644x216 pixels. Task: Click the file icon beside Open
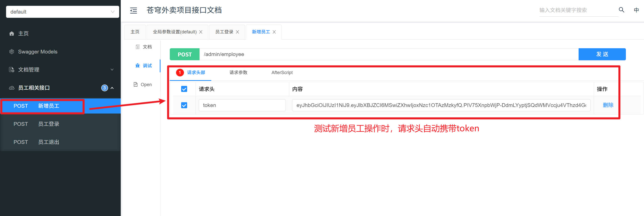point(136,84)
